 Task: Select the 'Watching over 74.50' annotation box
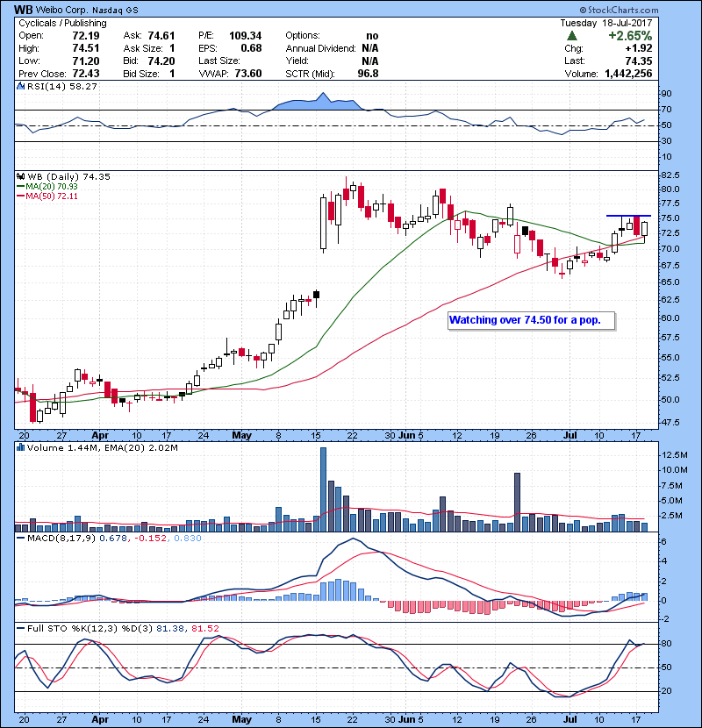pos(531,320)
